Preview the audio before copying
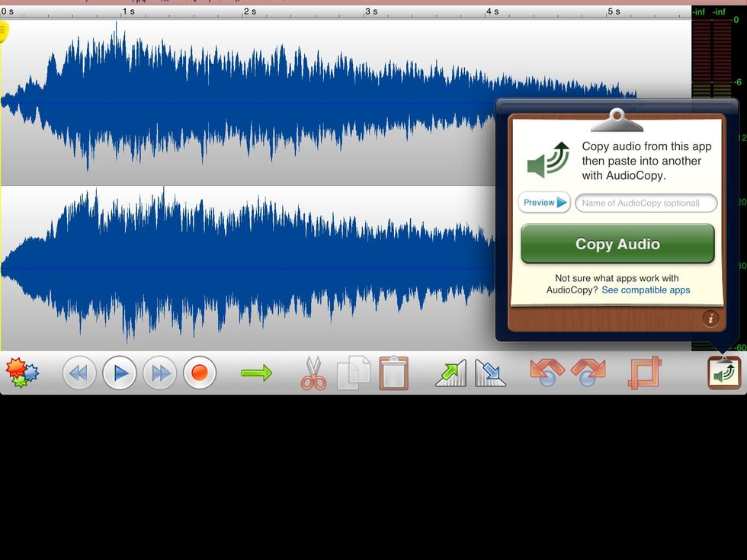This screenshot has width=747, height=560. pyautogui.click(x=543, y=203)
